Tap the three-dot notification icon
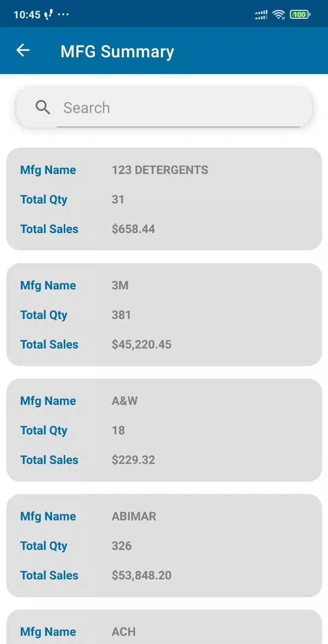 (63, 15)
